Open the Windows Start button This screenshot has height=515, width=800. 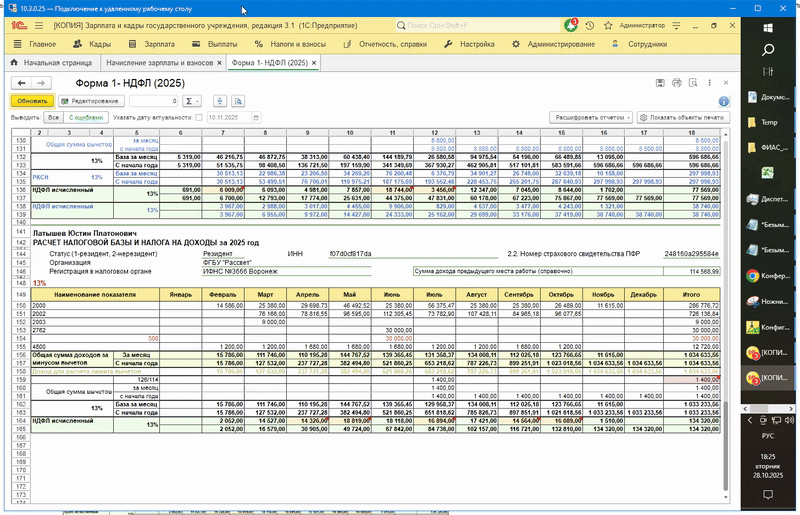(768, 28)
